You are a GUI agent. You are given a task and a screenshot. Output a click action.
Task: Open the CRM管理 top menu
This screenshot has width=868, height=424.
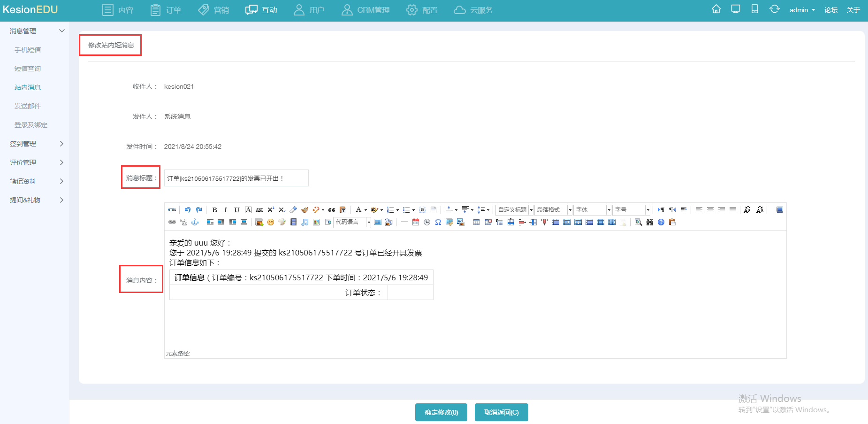(365, 10)
